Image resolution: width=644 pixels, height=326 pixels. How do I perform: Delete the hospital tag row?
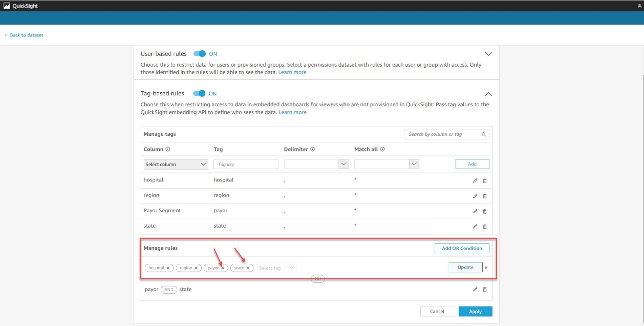[484, 181]
